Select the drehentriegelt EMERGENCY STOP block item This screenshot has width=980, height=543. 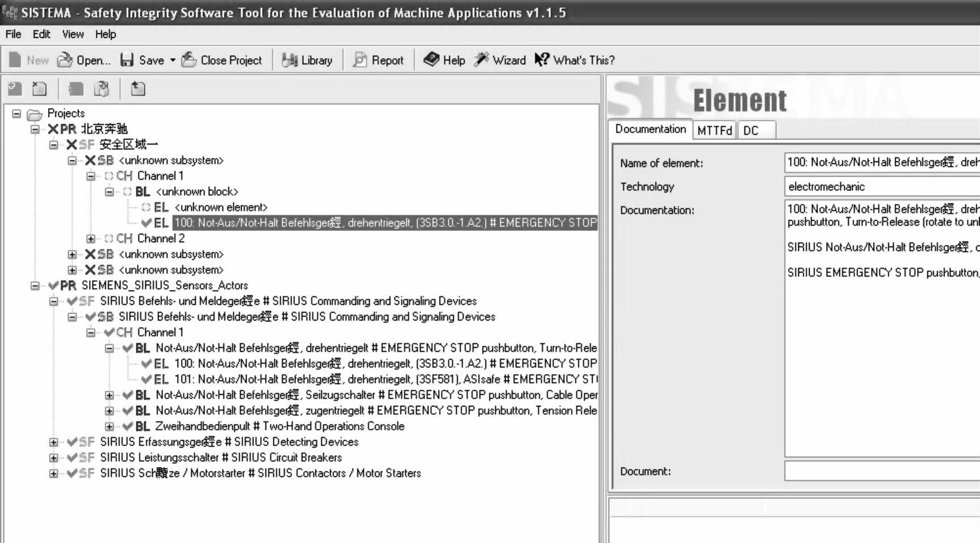click(x=376, y=348)
